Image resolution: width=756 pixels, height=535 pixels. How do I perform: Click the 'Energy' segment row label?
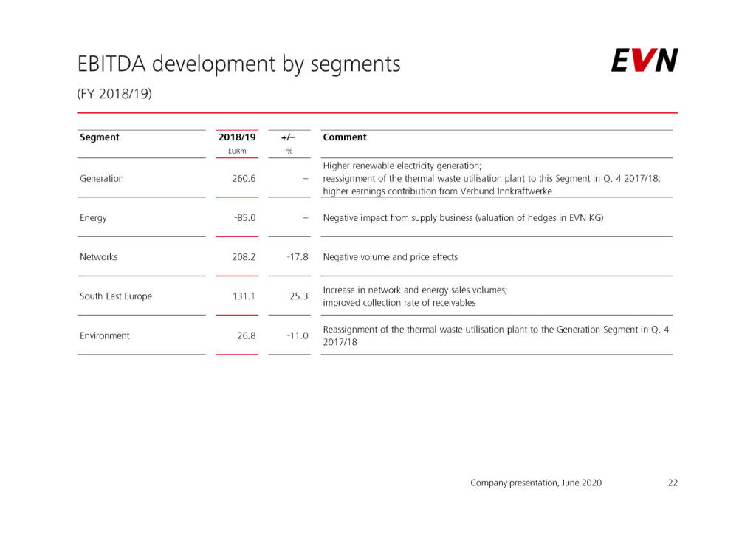point(93,218)
